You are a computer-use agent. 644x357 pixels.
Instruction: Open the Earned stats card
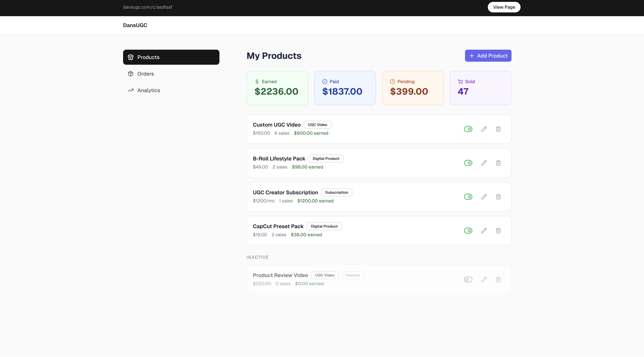tap(277, 88)
